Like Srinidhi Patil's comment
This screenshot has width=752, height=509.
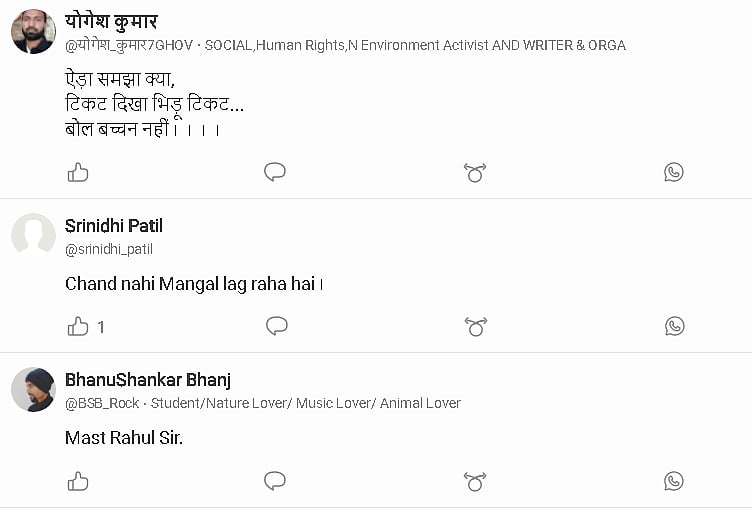coord(78,326)
